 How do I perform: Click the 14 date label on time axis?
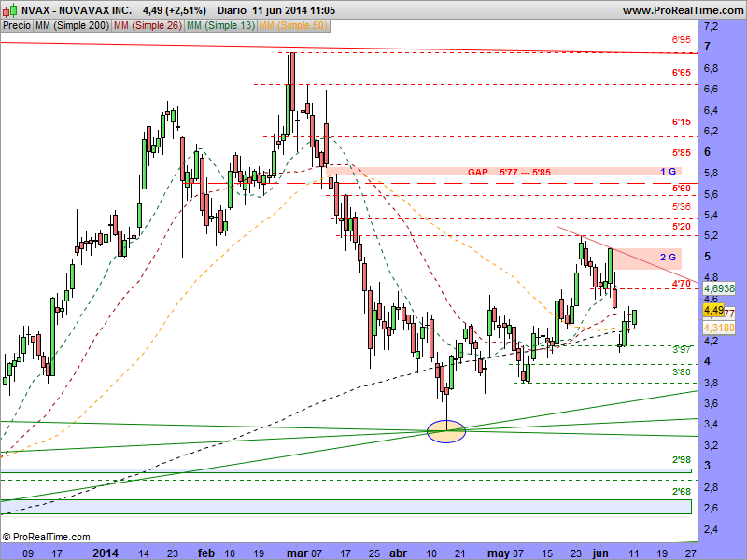[x=144, y=553]
